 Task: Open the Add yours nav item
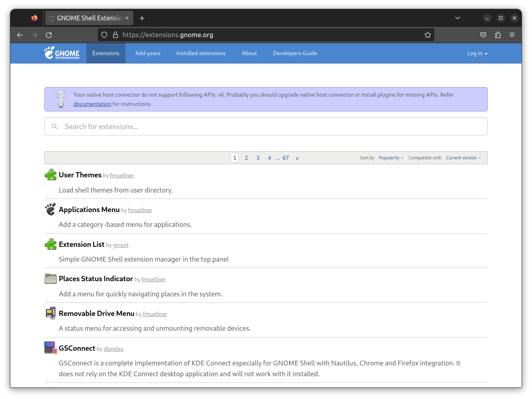point(148,53)
